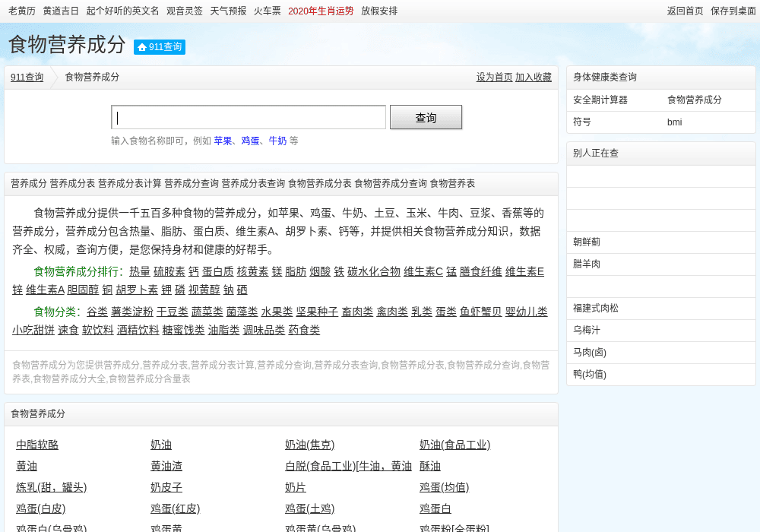760x532 pixels.
Task: Click the 查询 search button
Action: tap(426, 117)
